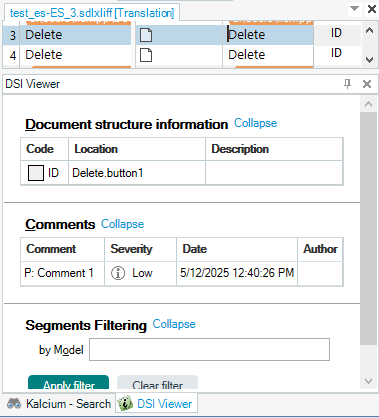Click the Code column header
Screen dimensions: 379x418
pos(44,149)
